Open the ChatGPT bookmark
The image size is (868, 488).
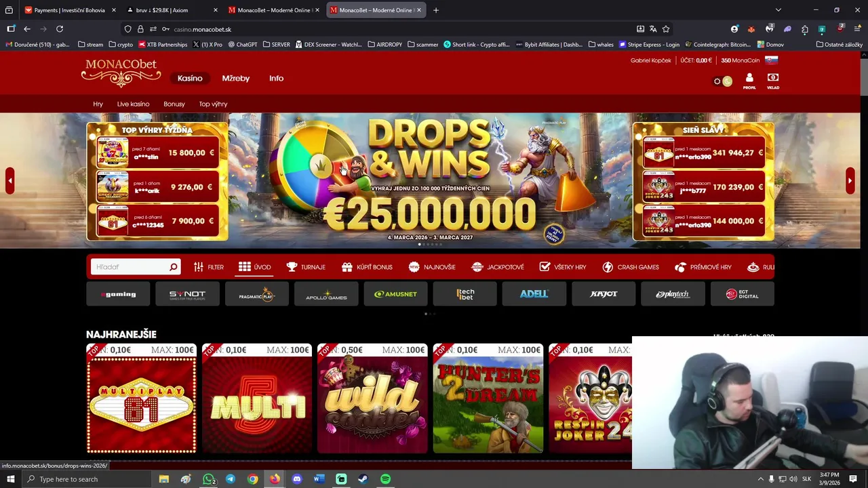(x=242, y=45)
